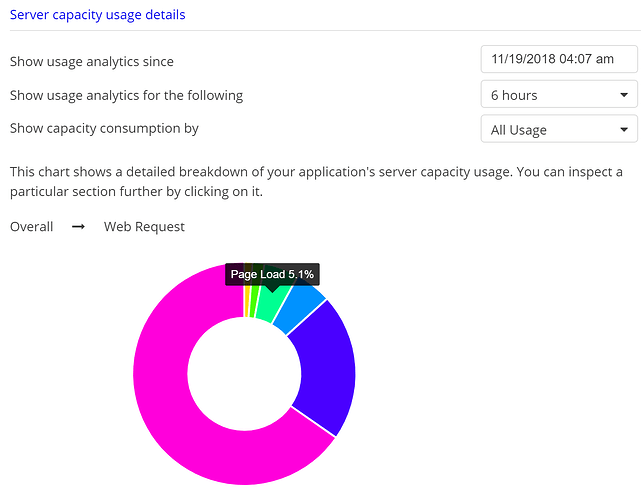This screenshot has height=500, width=641.
Task: Click the 'Show usage analytics for the following' label
Action: point(126,95)
